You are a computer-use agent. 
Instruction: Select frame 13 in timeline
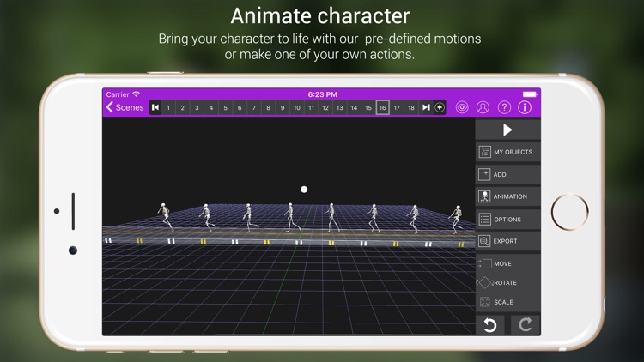point(340,107)
